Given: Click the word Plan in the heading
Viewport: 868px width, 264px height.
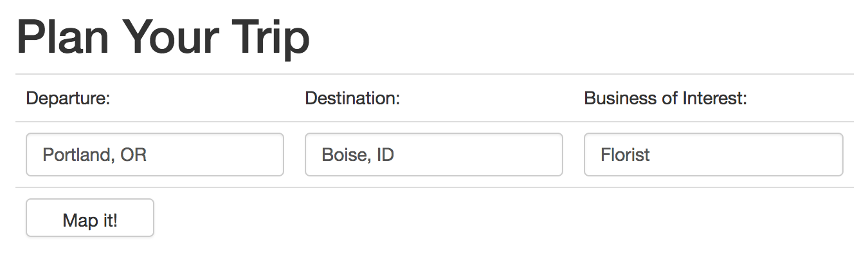Looking at the screenshot, I should click(63, 36).
